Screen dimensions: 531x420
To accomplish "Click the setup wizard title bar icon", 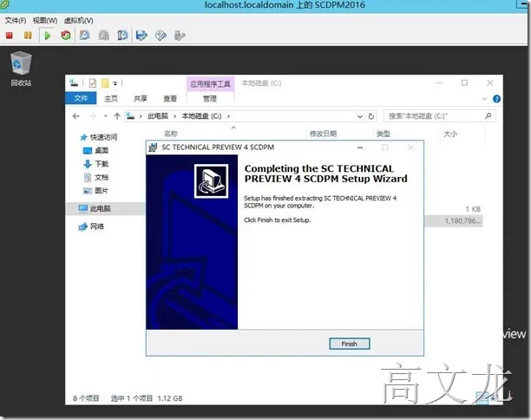I will tap(153, 148).
